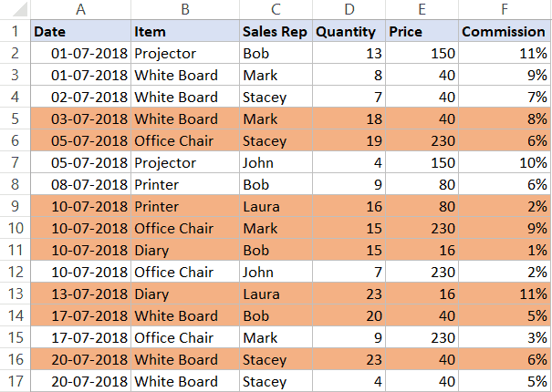Click cell with Projector for Bob

[x=185, y=53]
